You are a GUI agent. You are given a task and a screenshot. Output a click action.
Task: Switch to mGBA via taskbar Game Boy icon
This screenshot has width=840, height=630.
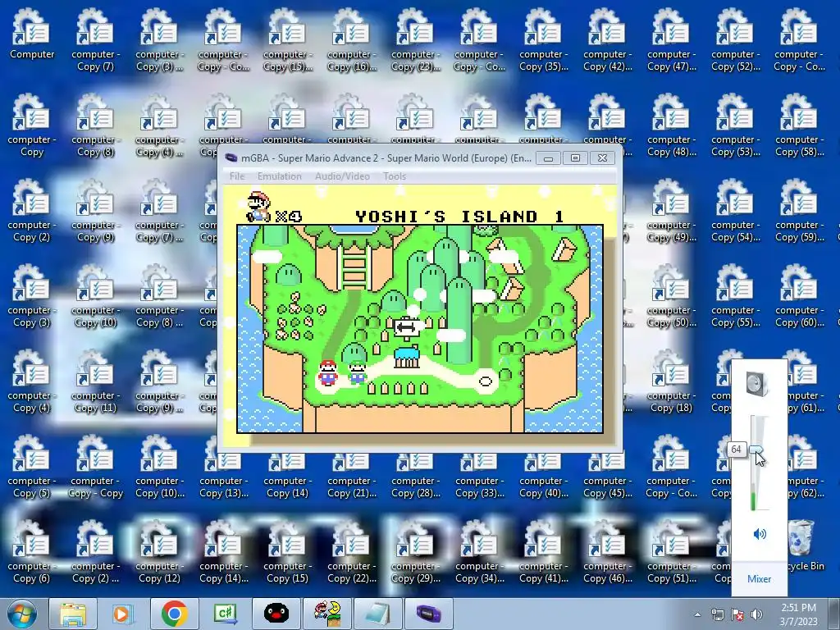(428, 614)
